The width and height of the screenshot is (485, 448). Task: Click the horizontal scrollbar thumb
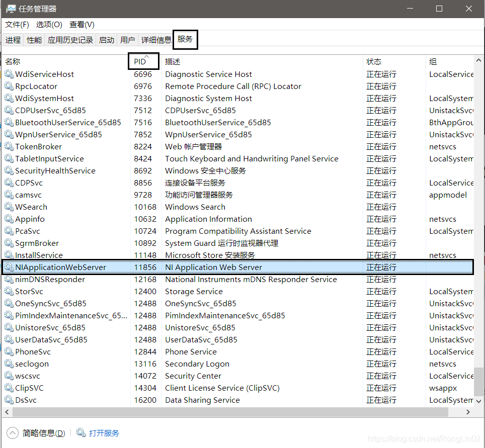pos(230,412)
